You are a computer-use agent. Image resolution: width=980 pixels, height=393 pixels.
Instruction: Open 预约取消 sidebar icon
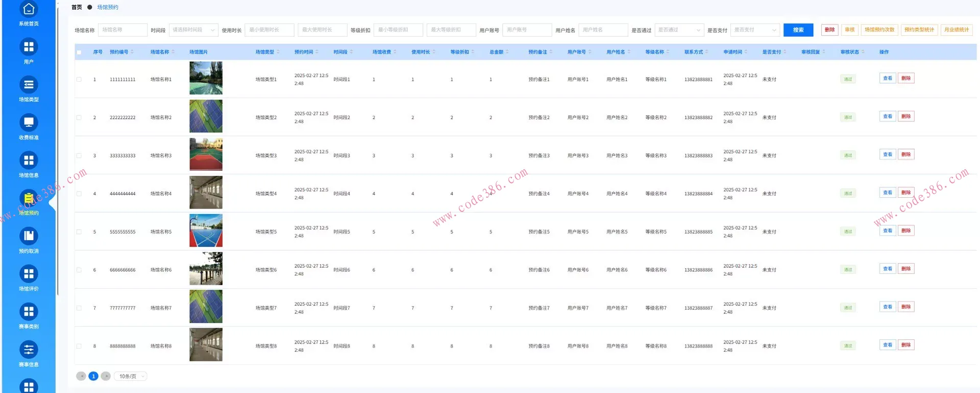click(x=29, y=236)
